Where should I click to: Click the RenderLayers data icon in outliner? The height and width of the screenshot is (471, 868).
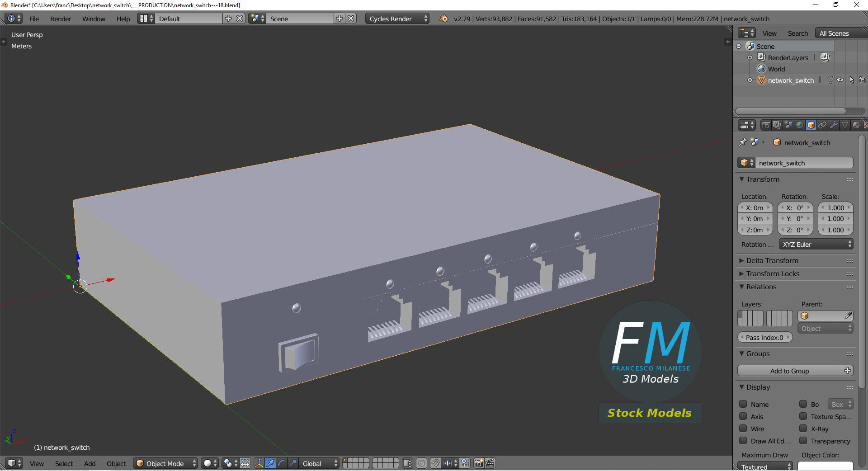825,57
